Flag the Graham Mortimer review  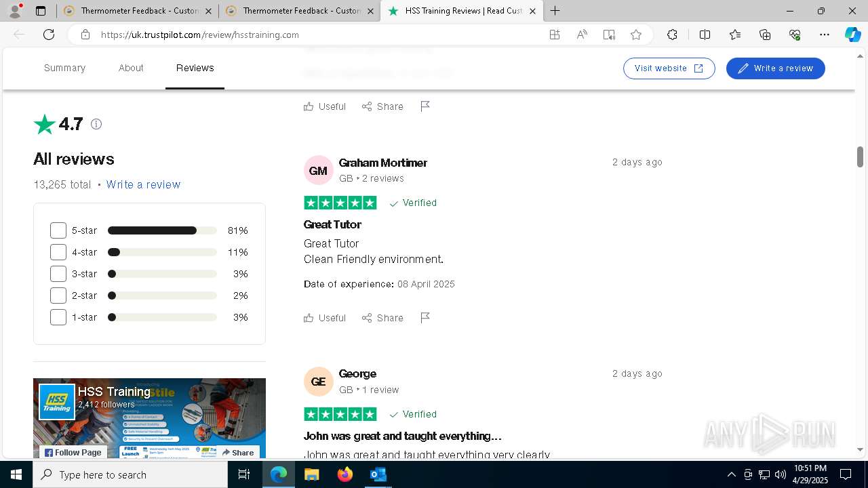pos(425,318)
